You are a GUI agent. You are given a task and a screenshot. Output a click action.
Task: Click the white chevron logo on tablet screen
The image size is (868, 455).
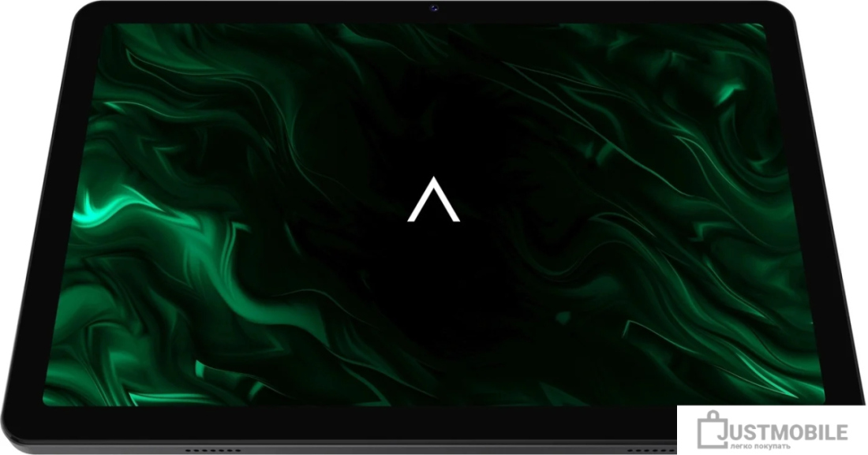pos(433,200)
